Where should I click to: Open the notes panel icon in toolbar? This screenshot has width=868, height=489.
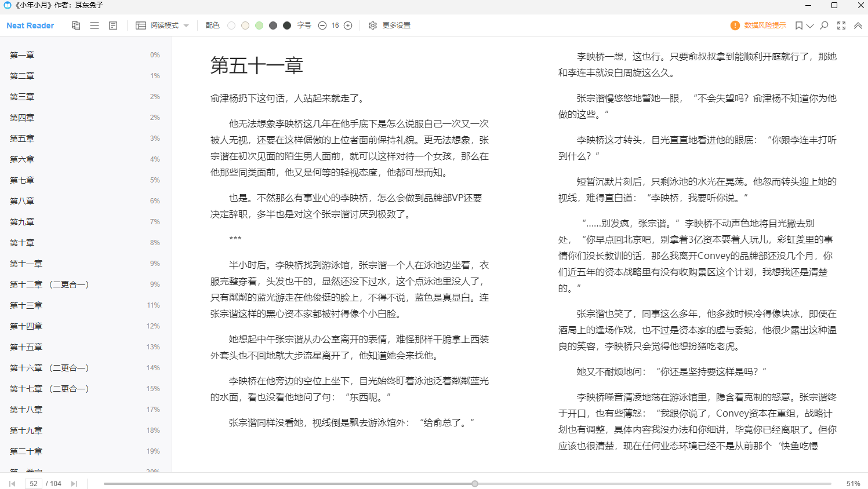tap(113, 25)
